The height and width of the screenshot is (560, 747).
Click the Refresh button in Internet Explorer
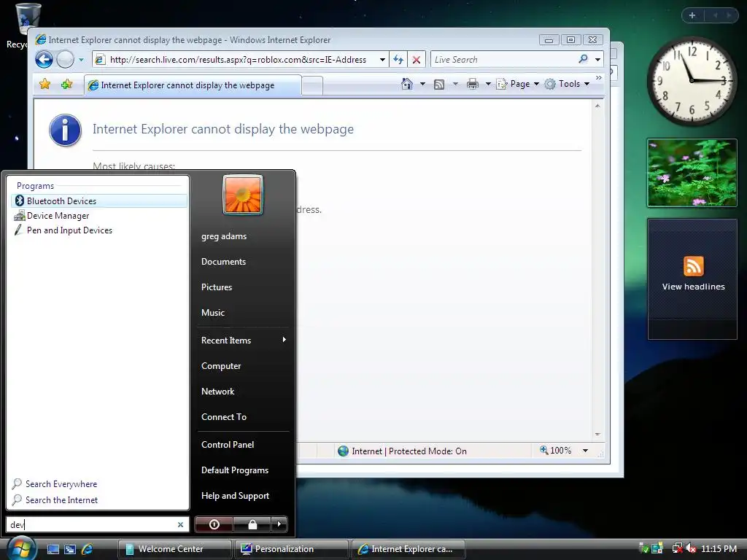398,60
